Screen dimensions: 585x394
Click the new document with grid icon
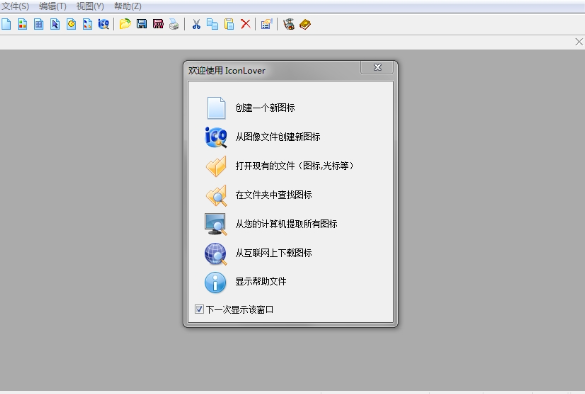pyautogui.click(x=39, y=24)
